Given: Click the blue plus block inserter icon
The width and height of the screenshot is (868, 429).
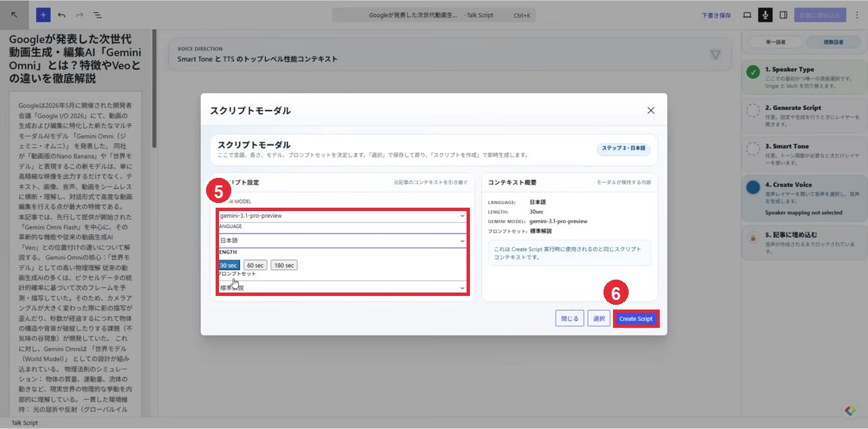Looking at the screenshot, I should tap(43, 15).
